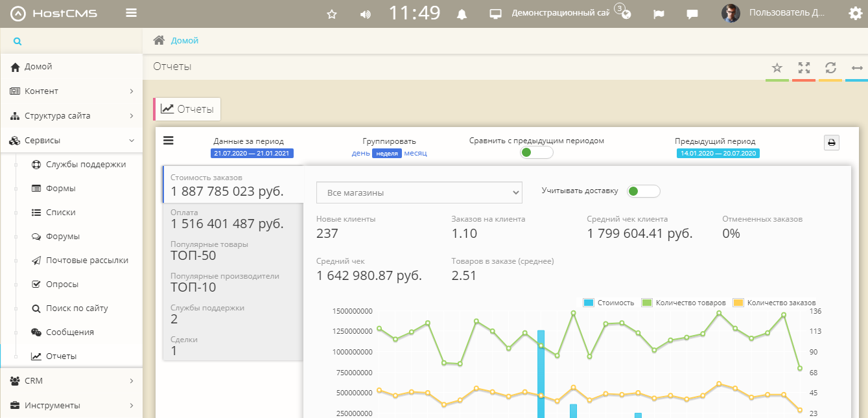
Task: Click the tallest blue cost bar in chart
Action: (541, 374)
